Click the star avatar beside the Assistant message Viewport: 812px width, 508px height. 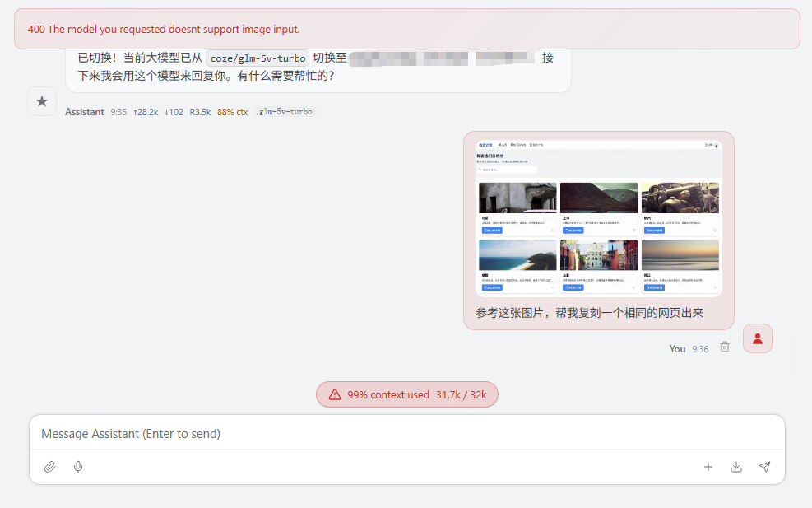pyautogui.click(x=42, y=101)
